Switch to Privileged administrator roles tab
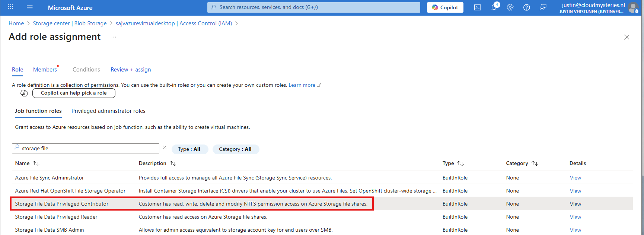Viewport: 644px width, 235px height. tap(108, 111)
